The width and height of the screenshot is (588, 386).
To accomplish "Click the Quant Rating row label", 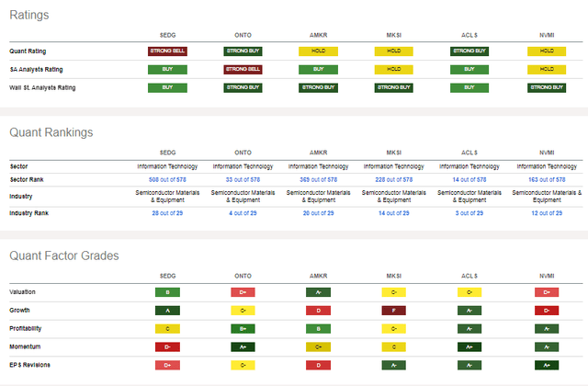I will coord(28,51).
